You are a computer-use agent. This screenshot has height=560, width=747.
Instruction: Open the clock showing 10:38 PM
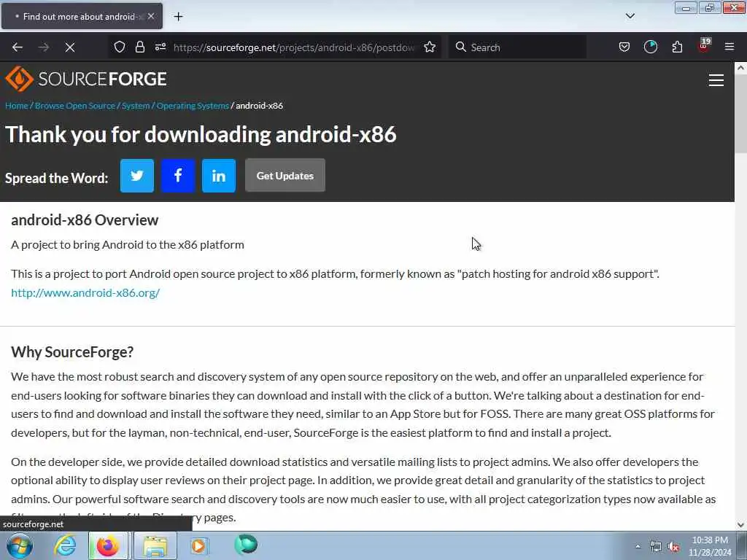point(710,546)
